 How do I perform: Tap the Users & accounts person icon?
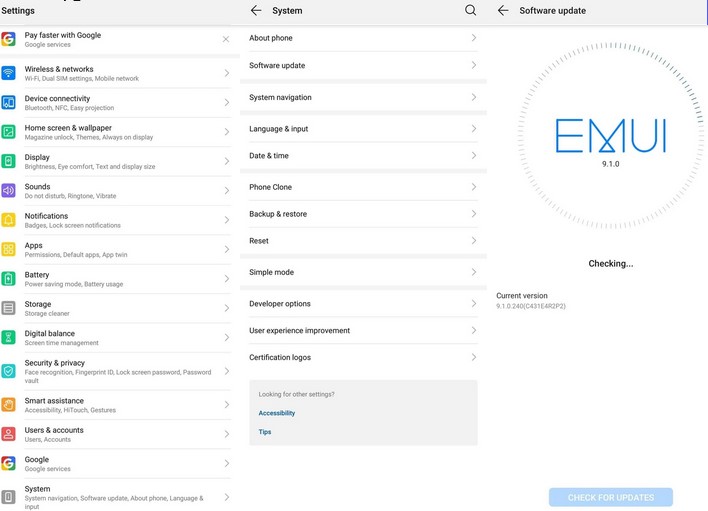coord(8,433)
